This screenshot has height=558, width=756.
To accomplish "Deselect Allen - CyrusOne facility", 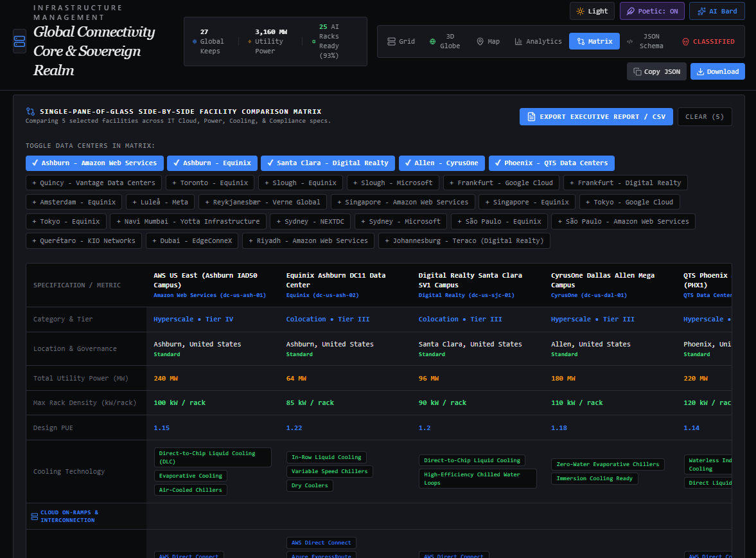I will coord(442,163).
